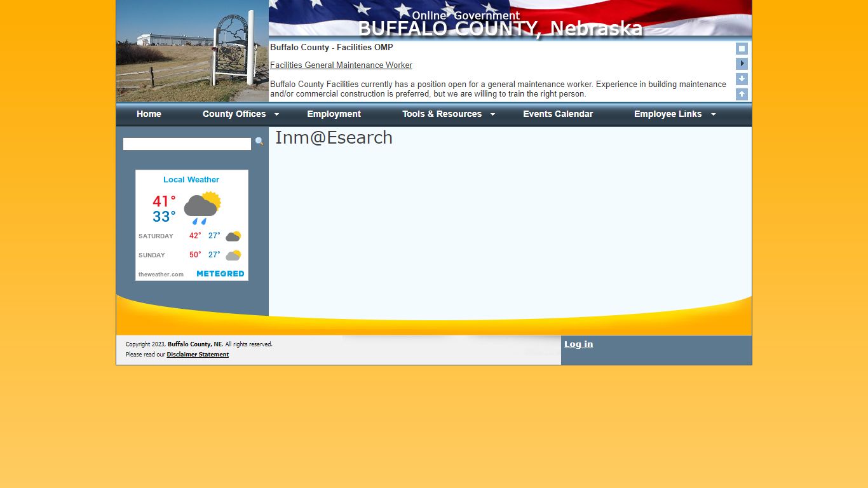
Task: Click today's high temperature 41°
Action: click(164, 201)
